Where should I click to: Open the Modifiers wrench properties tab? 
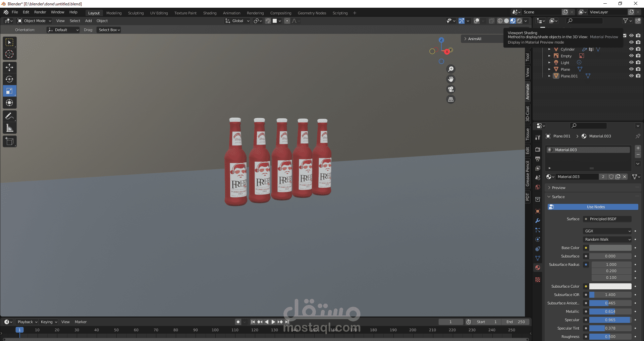click(538, 221)
